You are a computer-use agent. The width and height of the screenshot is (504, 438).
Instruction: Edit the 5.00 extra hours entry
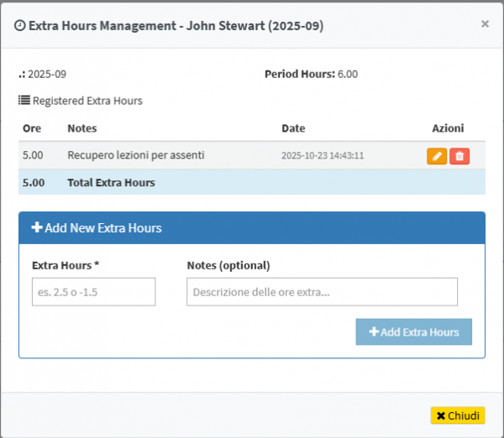pos(437,156)
